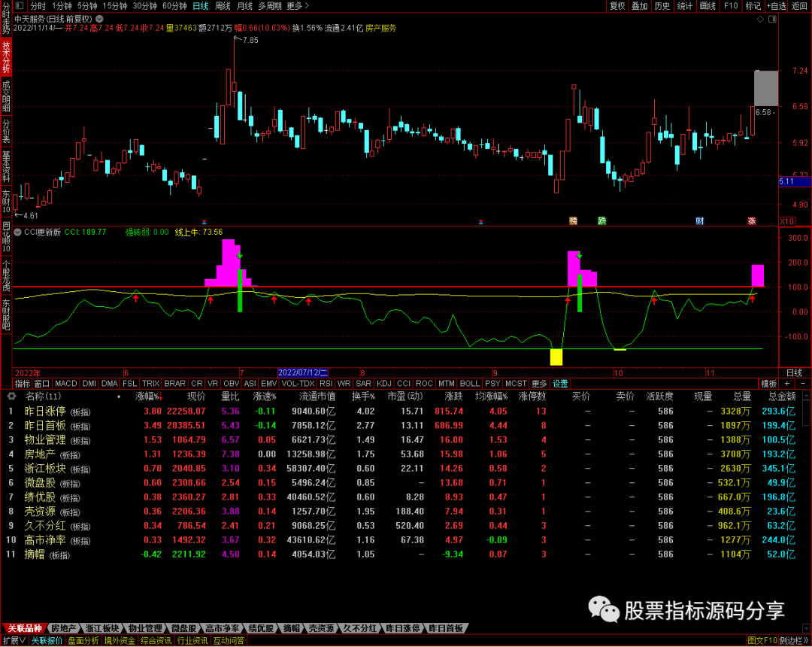Viewport: 812px width, 647px height.
Task: Toggle the side panel icon beside the diamond
Action: pyautogui.click(x=772, y=19)
